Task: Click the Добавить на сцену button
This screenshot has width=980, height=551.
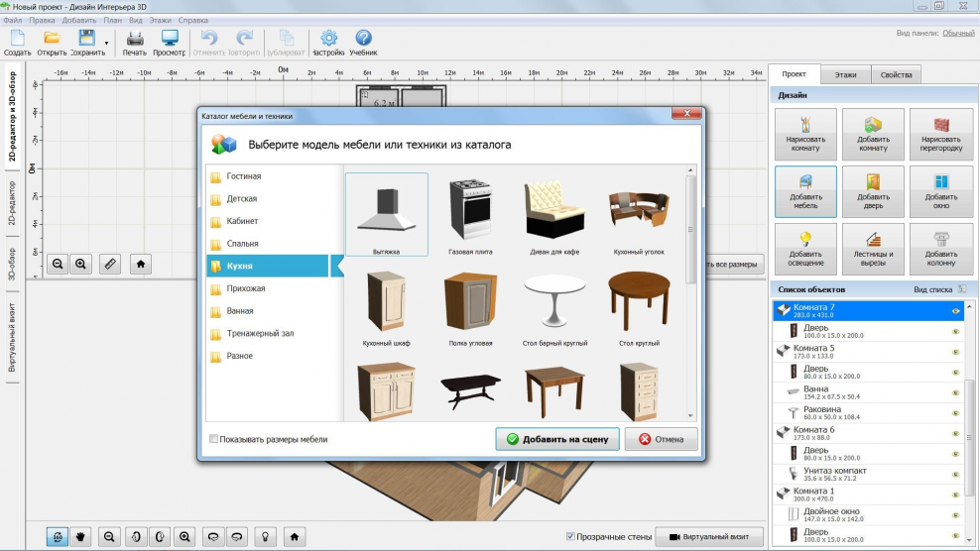Action: click(557, 439)
